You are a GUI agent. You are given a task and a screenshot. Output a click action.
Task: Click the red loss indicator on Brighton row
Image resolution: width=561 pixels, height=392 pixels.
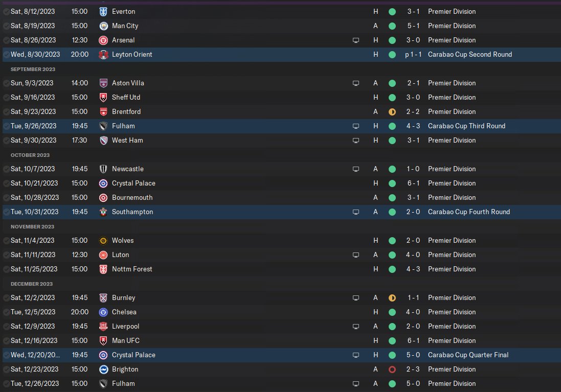point(392,370)
